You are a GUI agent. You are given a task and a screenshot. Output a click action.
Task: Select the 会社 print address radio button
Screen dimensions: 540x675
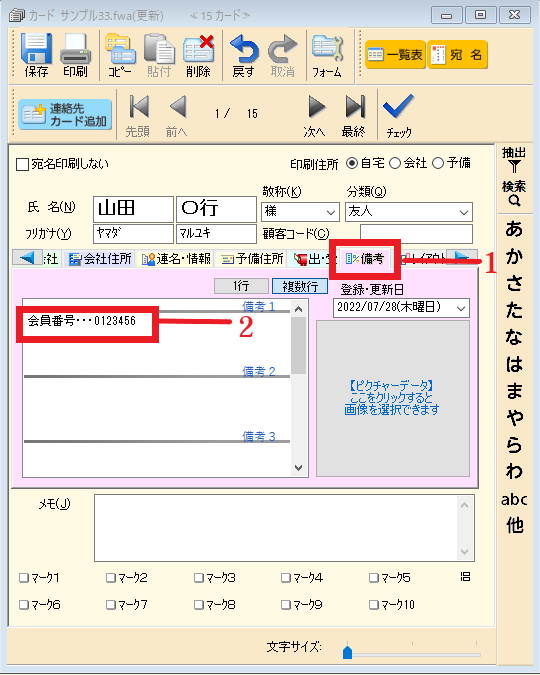(395, 164)
